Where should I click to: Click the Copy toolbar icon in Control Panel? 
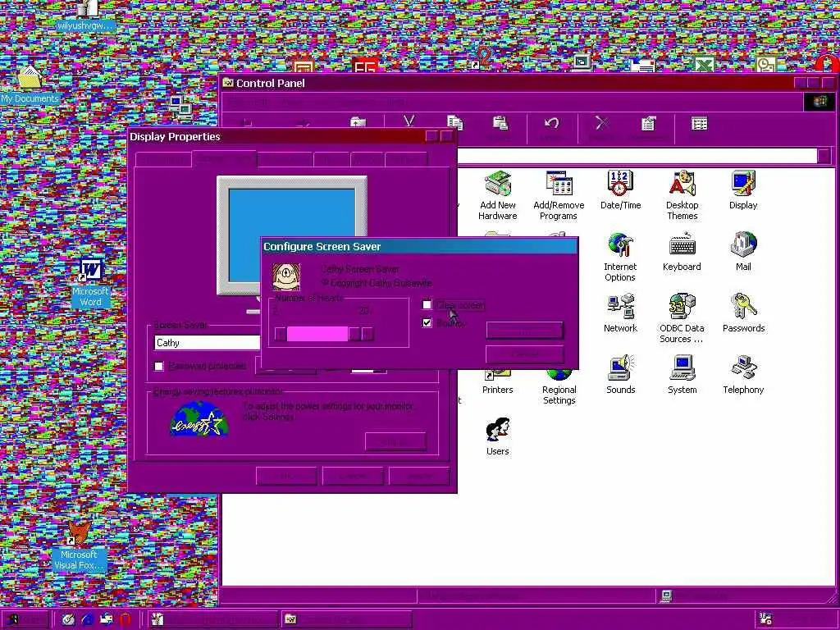tap(454, 124)
